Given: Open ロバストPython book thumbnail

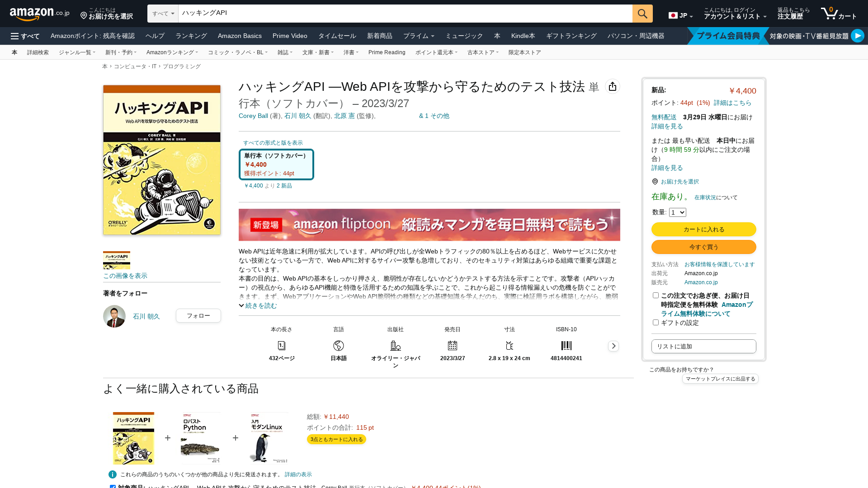Looking at the screenshot, I should pyautogui.click(x=201, y=438).
